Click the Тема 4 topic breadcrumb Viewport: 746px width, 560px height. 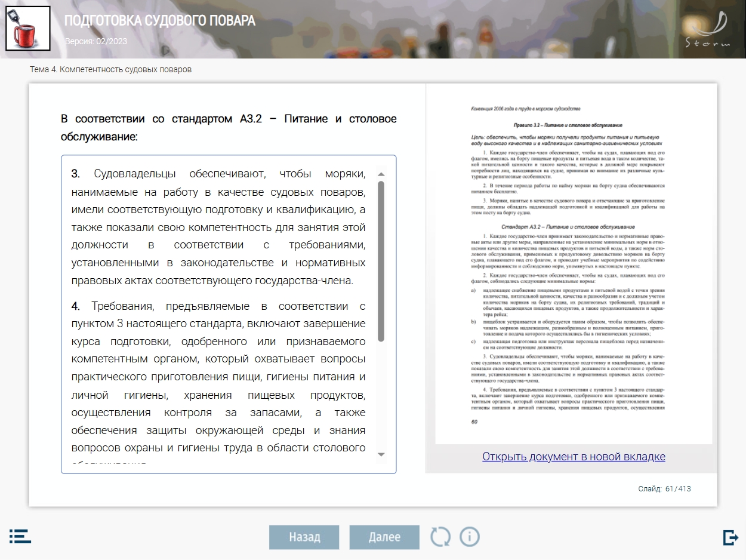pos(111,69)
